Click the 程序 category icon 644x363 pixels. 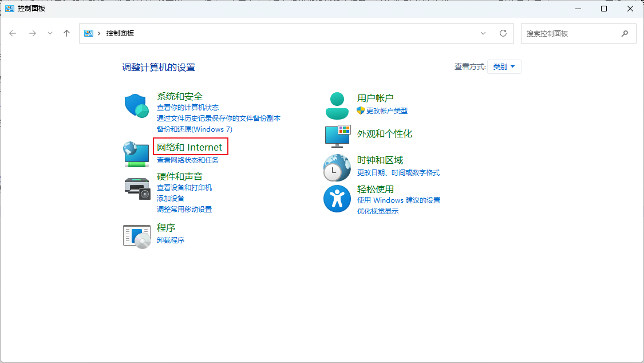tap(136, 235)
